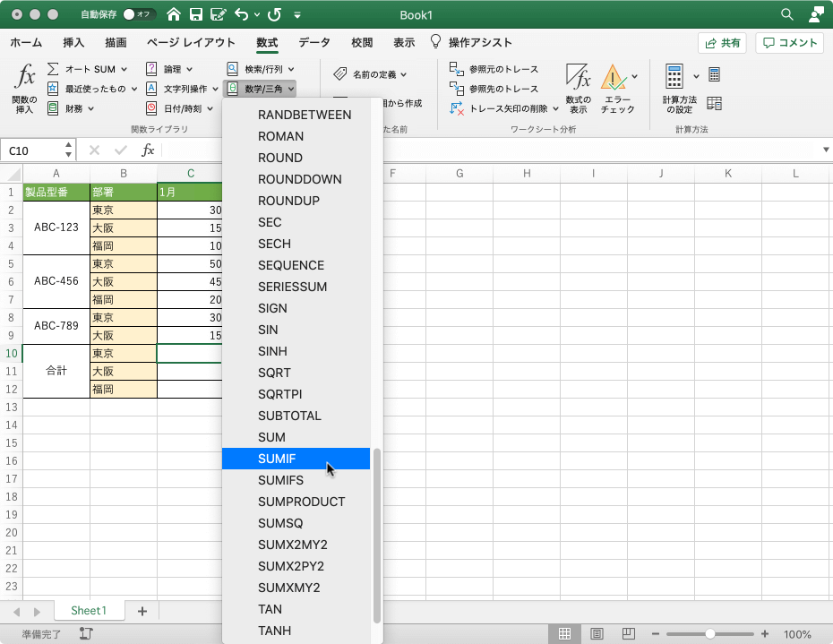Select SUBTOTAL from the function list
The image size is (833, 644).
tap(296, 416)
